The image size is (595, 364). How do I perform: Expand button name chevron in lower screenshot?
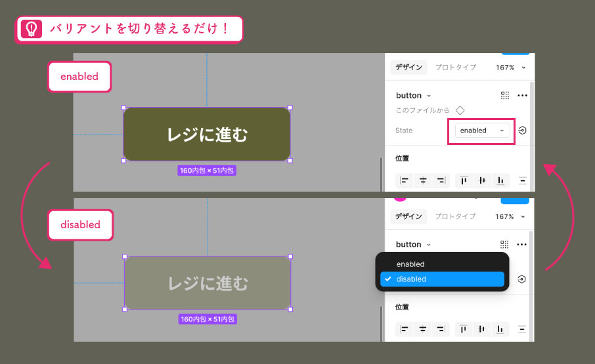429,245
